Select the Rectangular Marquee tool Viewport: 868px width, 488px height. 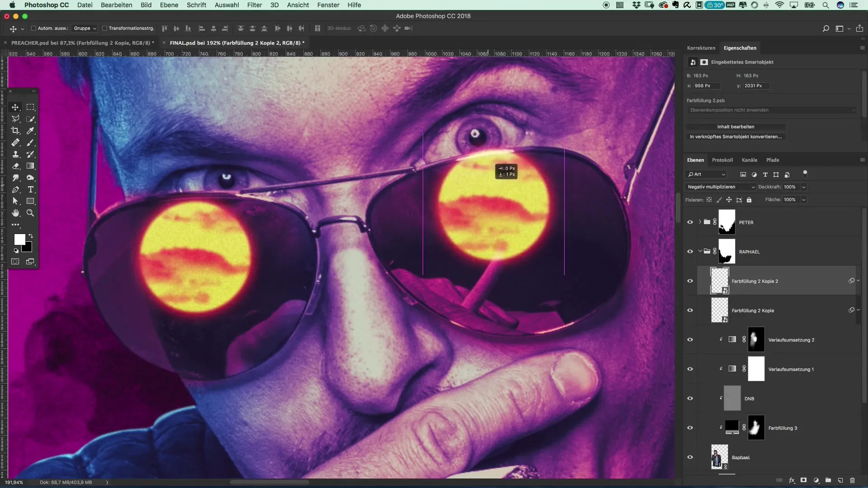30,107
